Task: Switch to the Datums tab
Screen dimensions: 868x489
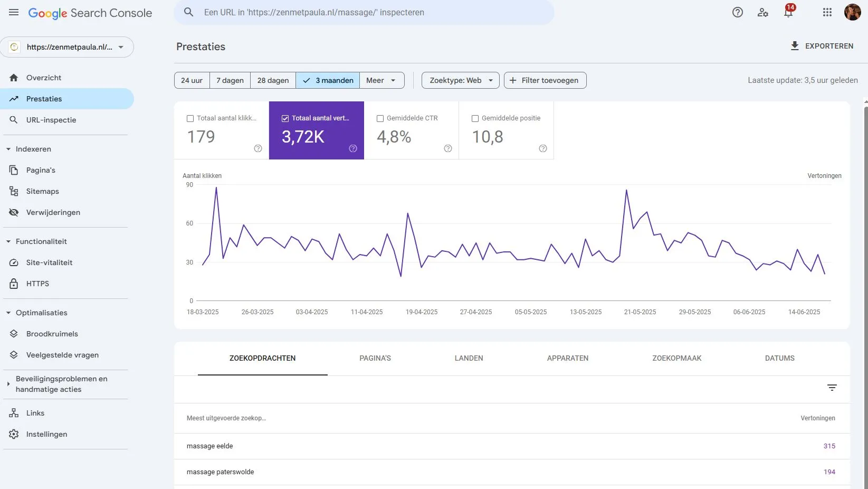Action: tap(780, 358)
